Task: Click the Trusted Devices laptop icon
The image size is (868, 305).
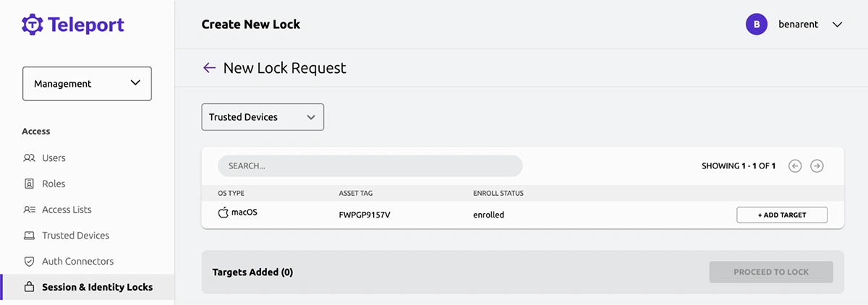Action: click(30, 236)
